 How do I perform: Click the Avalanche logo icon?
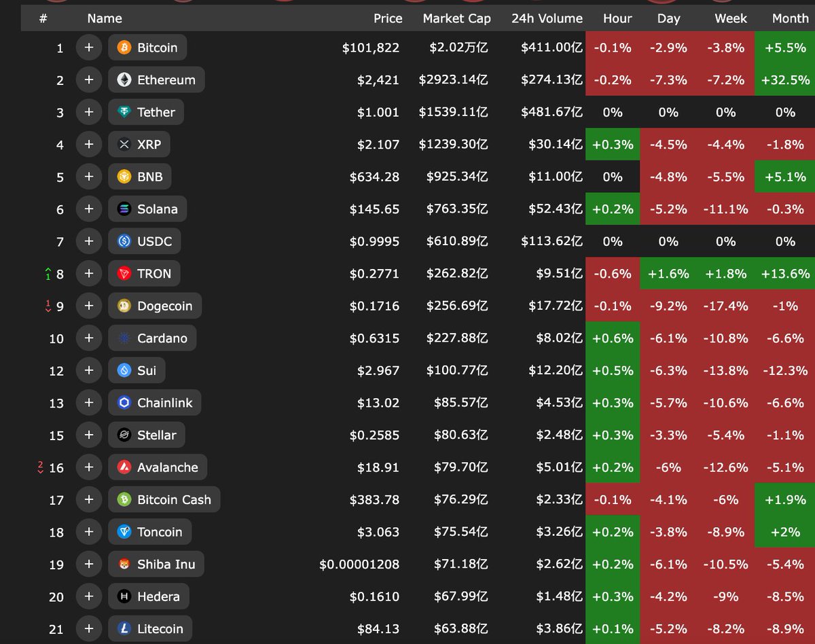[124, 467]
